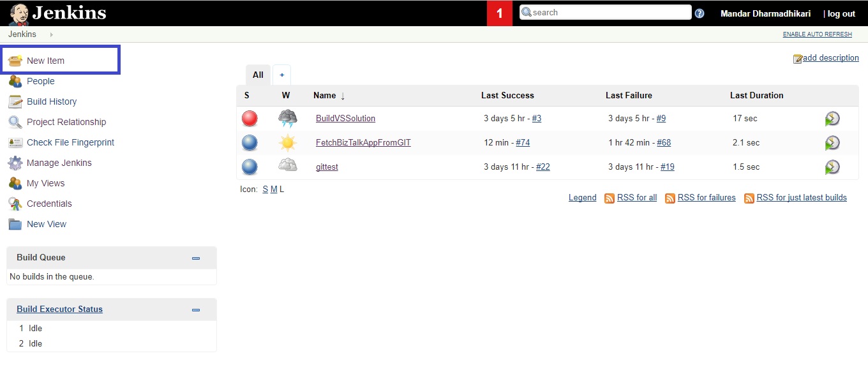The image size is (868, 365).
Task: Open New Item from sidebar
Action: point(45,61)
